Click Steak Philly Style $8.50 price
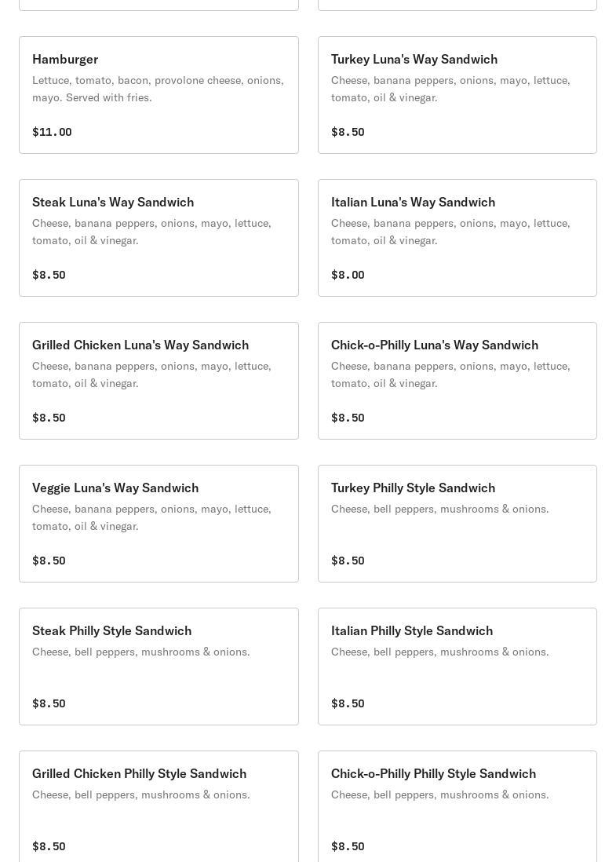 (x=49, y=703)
